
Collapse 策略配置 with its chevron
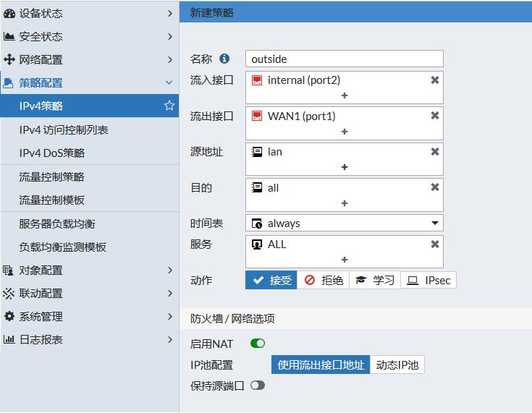pos(169,82)
